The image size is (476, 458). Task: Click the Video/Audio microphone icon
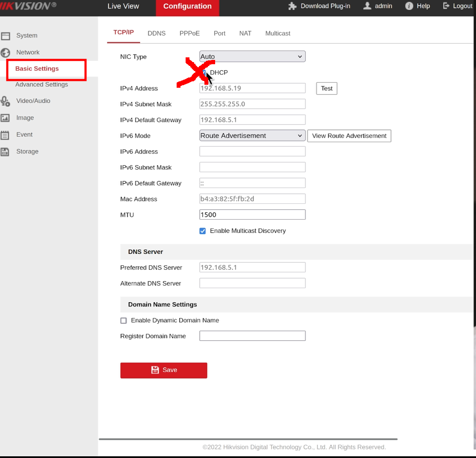click(x=5, y=101)
